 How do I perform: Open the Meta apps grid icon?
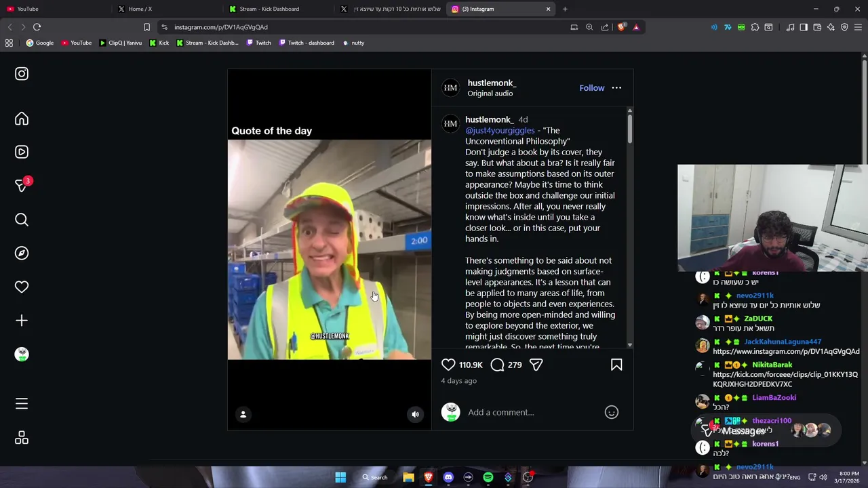click(22, 438)
